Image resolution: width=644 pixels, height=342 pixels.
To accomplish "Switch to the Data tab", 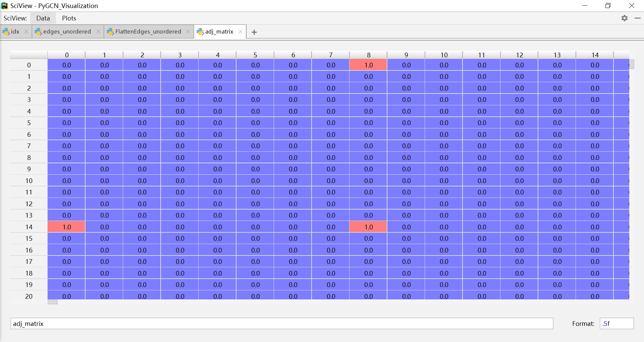I will 43,18.
